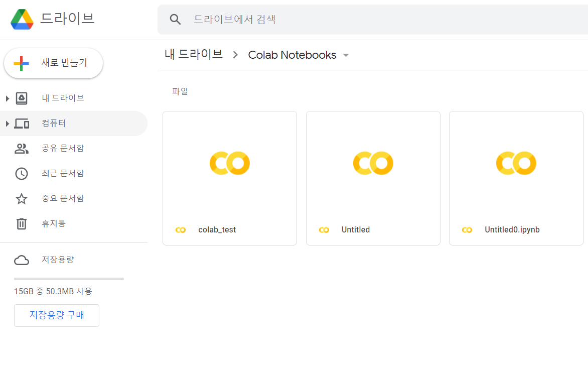Focus the Drive search field

(372, 20)
